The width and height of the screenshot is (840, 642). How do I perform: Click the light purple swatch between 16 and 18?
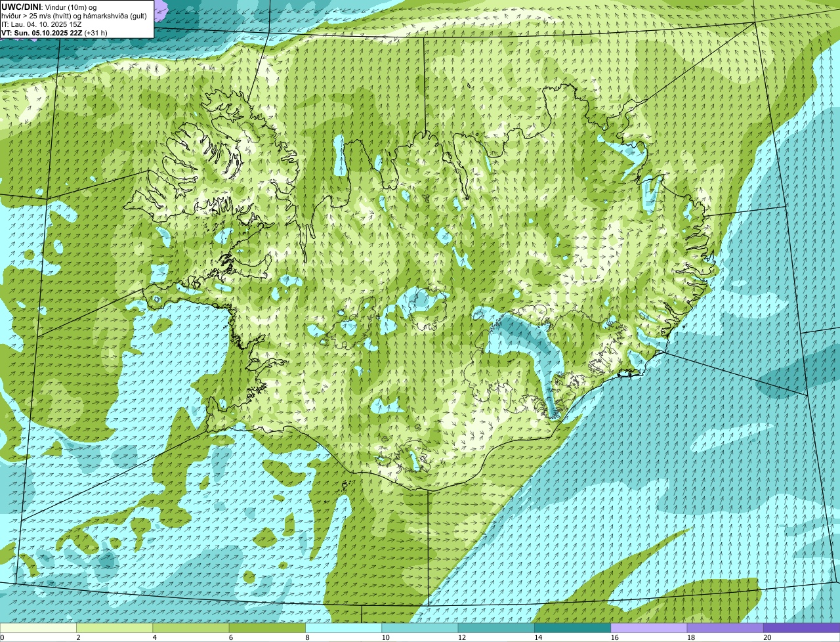point(649,628)
